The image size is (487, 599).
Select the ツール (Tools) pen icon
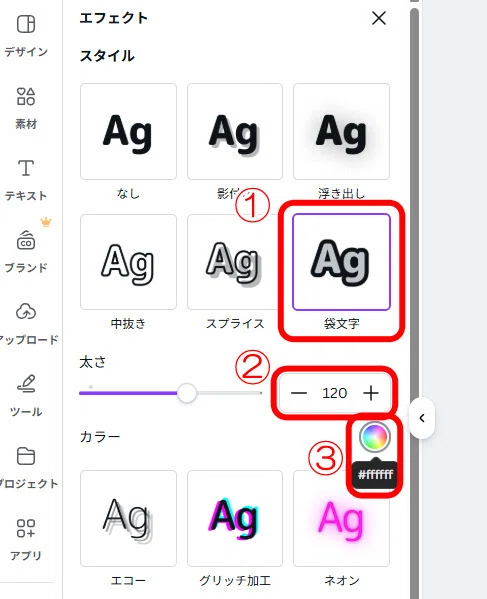(26, 384)
